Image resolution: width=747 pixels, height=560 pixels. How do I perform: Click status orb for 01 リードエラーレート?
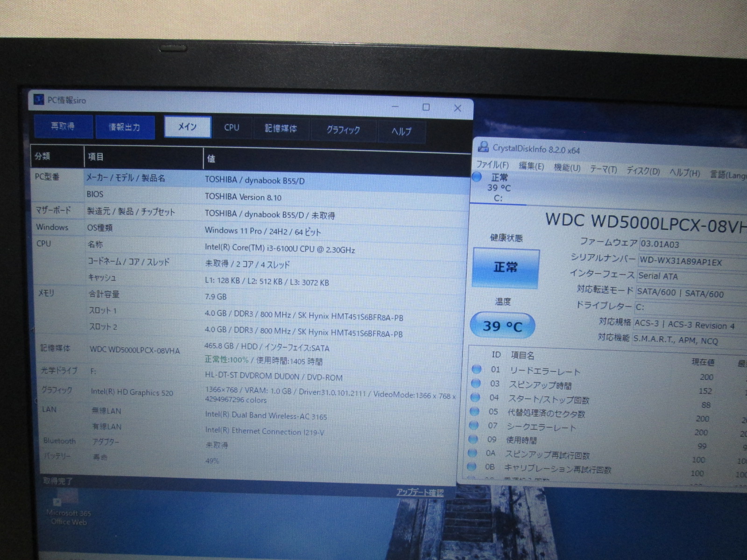476,369
